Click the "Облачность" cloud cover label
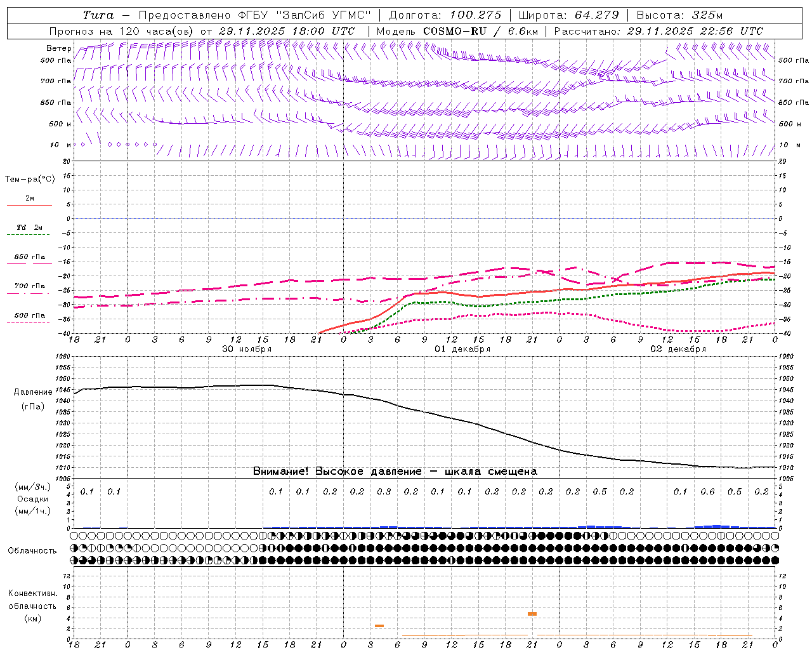This screenshot has height=650, width=812. (x=32, y=551)
